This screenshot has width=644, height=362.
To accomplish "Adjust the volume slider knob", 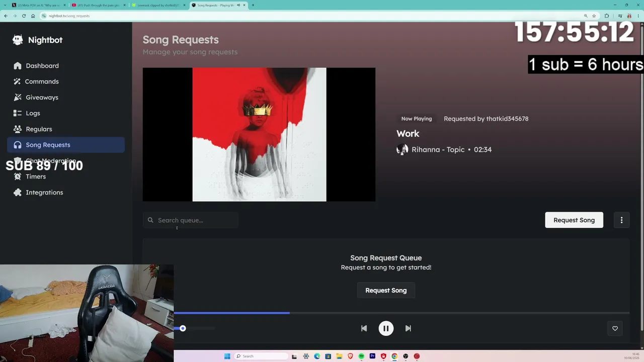I will pyautogui.click(x=183, y=328).
